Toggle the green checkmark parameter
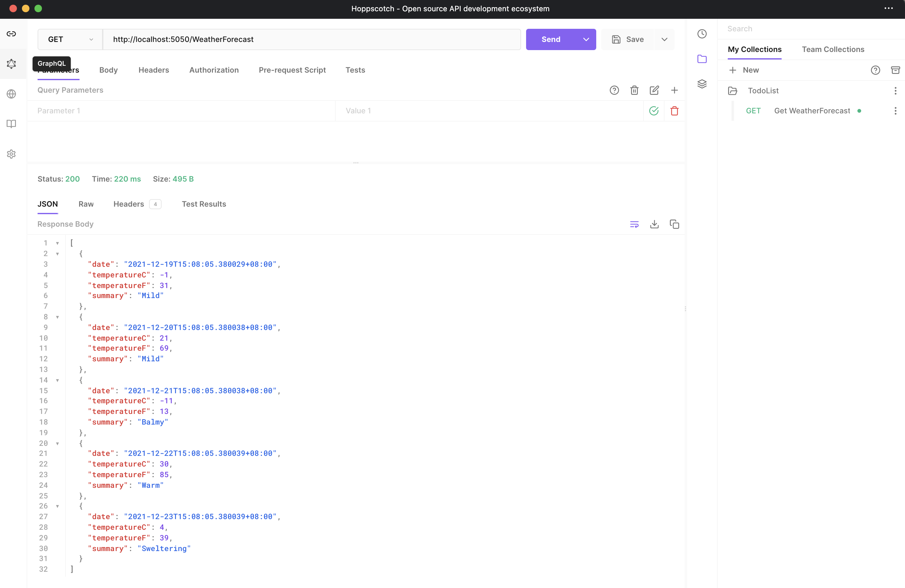Screen dimensions: 905x588 pos(654,111)
